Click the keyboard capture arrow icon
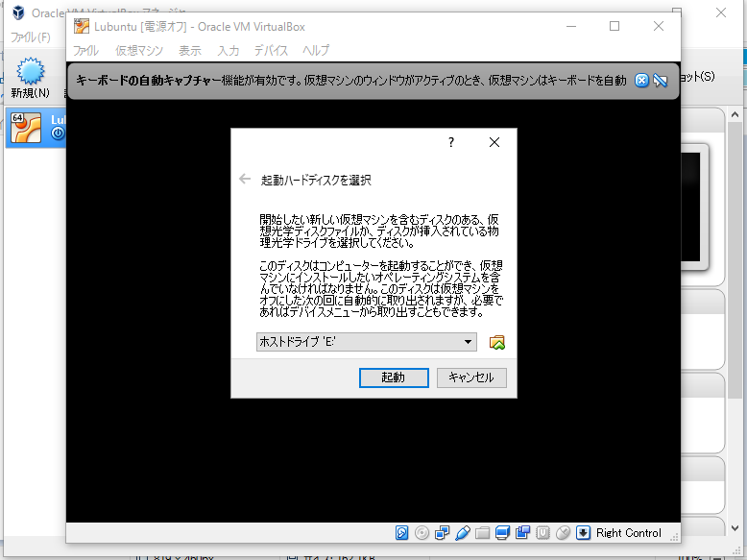This screenshot has width=747, height=560. coord(583,532)
